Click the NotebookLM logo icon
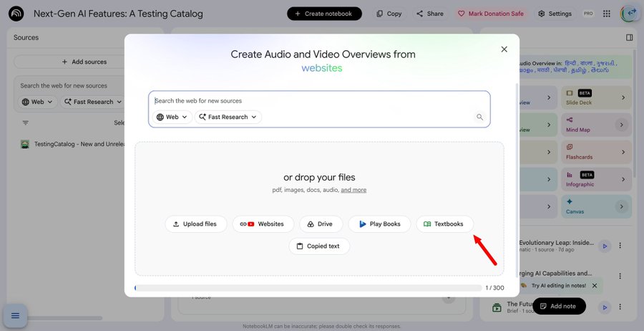Screen dimensions: 644x331 [x=16, y=14]
